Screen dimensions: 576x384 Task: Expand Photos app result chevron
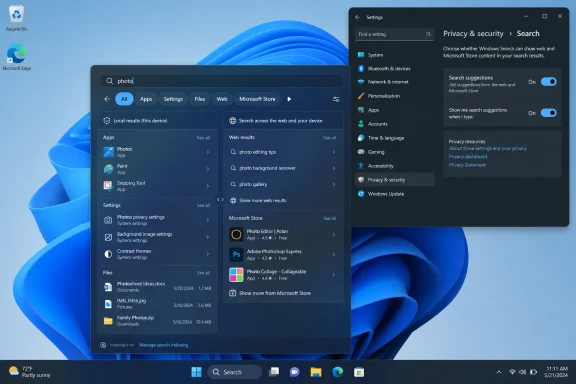click(208, 152)
